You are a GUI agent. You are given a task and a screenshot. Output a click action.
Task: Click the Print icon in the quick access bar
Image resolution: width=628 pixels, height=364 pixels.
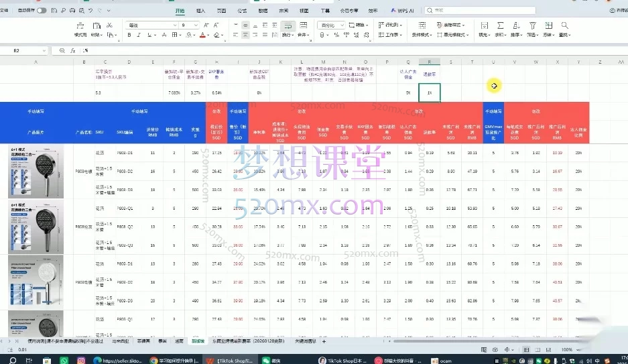click(x=72, y=11)
